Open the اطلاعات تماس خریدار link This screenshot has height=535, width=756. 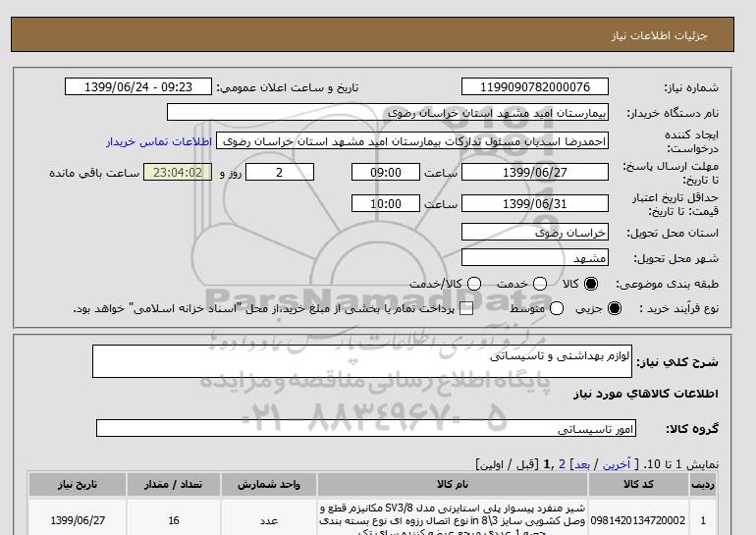pos(159,142)
